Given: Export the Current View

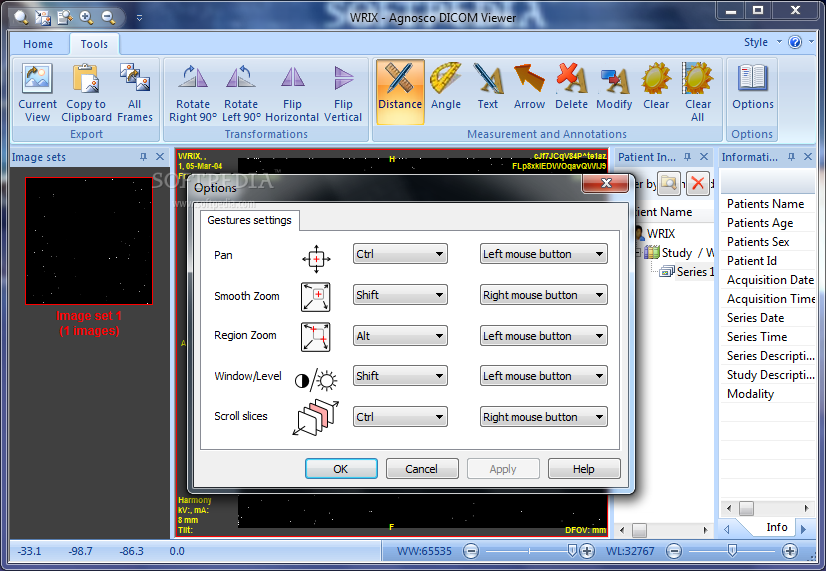Looking at the screenshot, I should (37, 93).
